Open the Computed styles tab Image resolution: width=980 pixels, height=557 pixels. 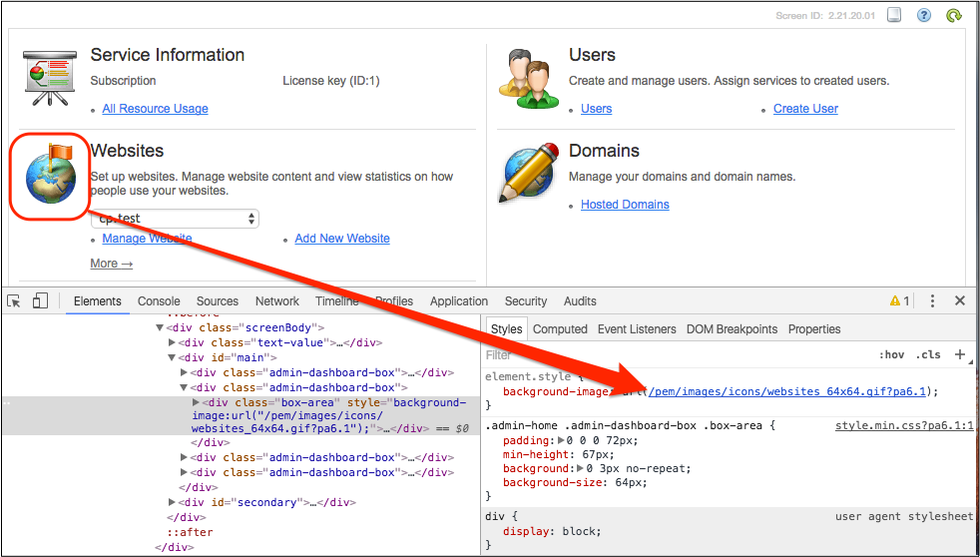point(560,328)
